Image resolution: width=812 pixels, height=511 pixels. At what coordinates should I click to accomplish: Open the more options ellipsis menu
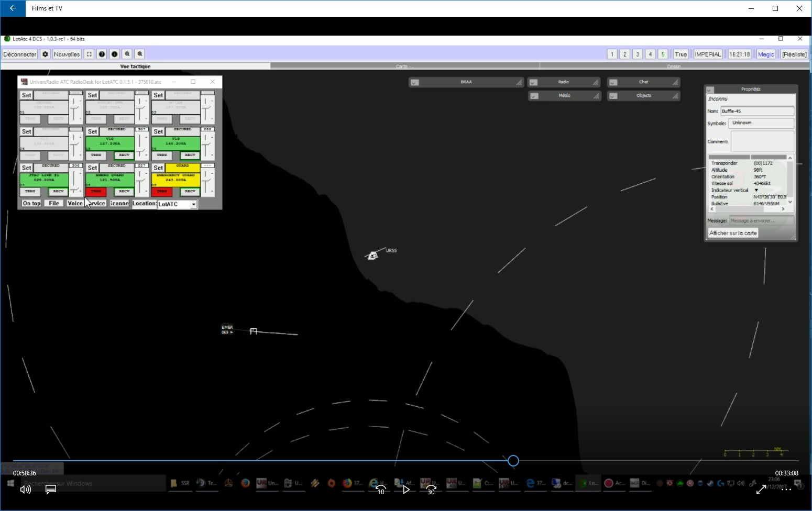[x=786, y=490]
